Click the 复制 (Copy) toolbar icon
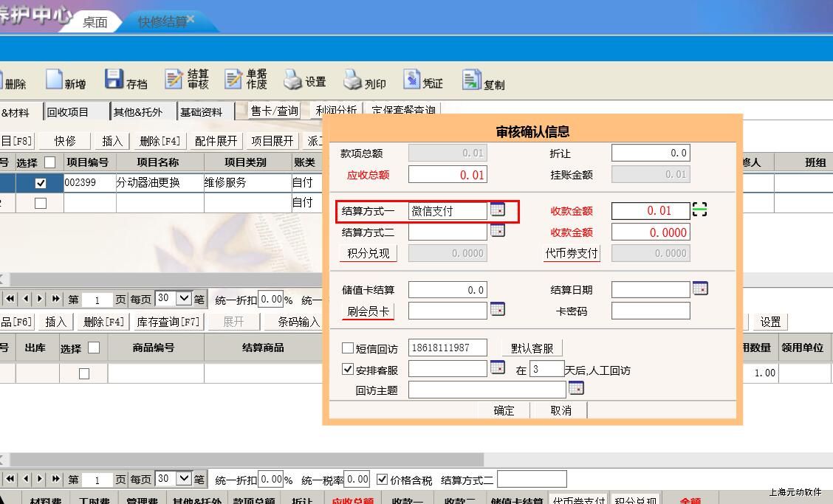Image resolution: width=833 pixels, height=504 pixels. tap(471, 80)
